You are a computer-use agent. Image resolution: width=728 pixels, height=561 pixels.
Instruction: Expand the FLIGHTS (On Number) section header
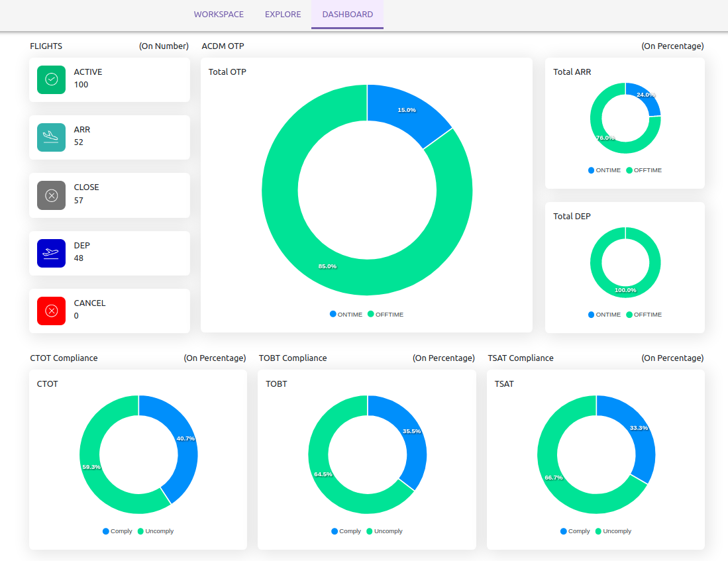click(109, 46)
